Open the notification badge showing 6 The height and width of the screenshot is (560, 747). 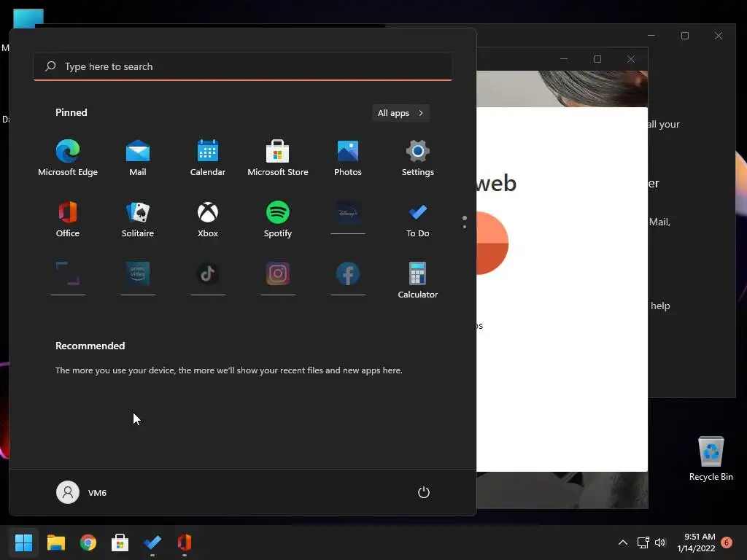click(x=727, y=542)
